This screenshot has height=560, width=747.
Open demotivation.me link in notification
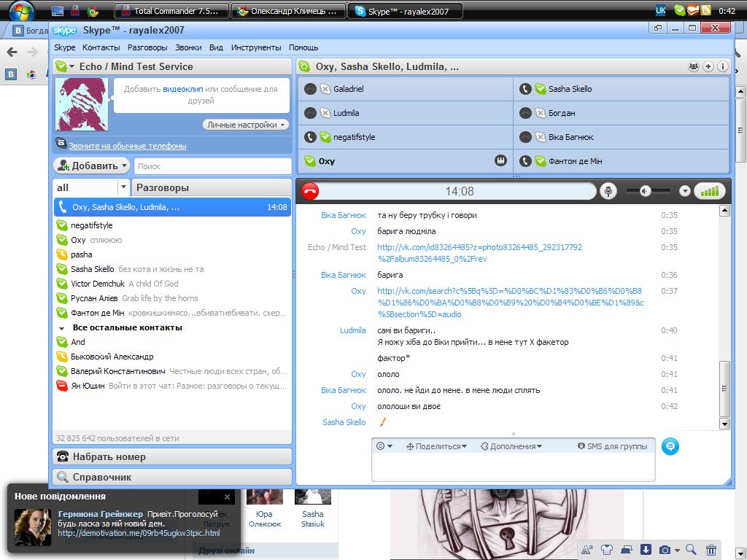coord(139,533)
